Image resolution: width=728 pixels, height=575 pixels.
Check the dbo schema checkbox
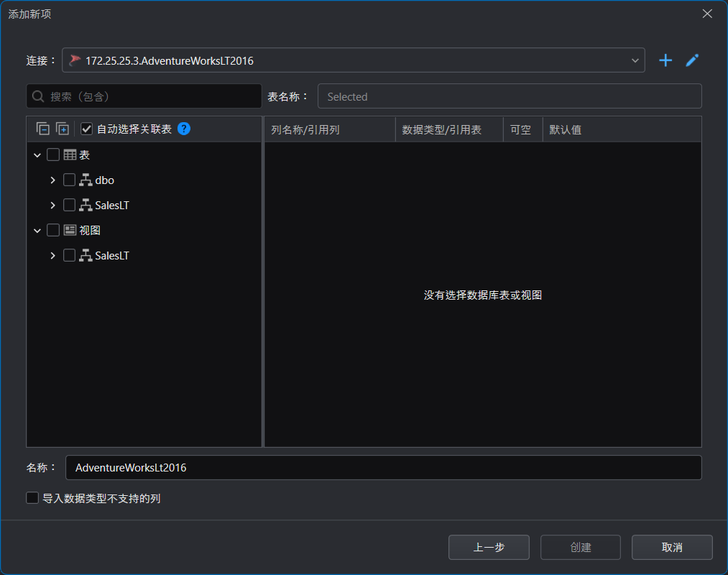click(x=69, y=180)
